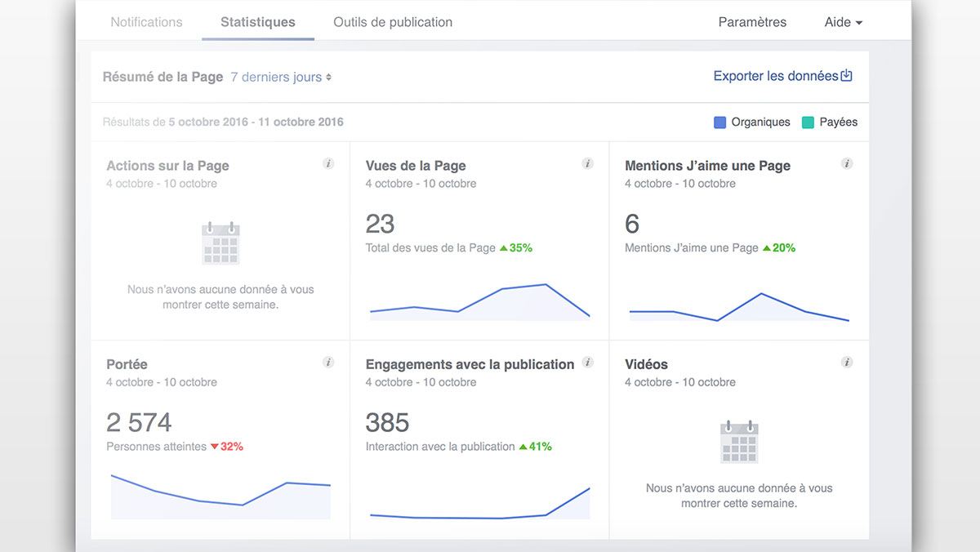
Task: Open the Vues de la Page title
Action: coord(416,166)
